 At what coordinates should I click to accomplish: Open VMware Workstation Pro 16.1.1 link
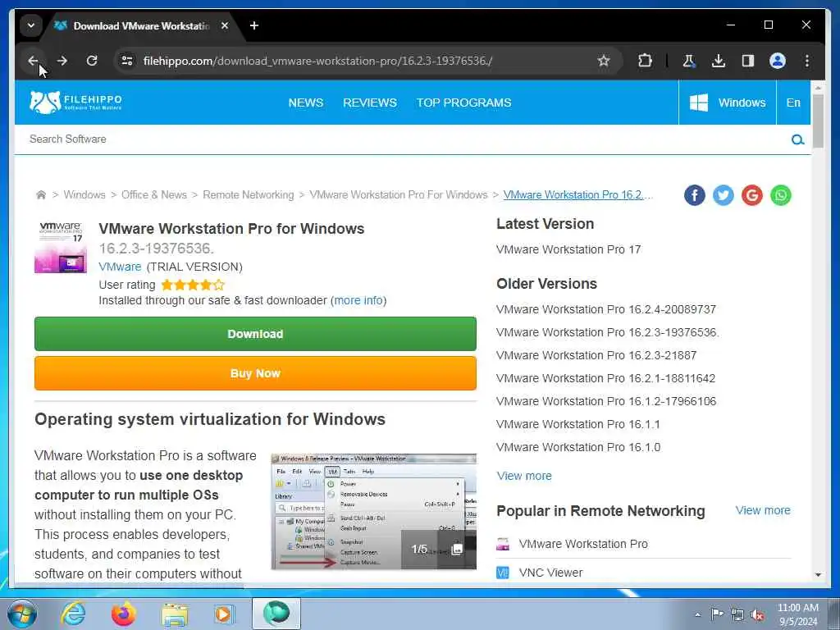(578, 424)
